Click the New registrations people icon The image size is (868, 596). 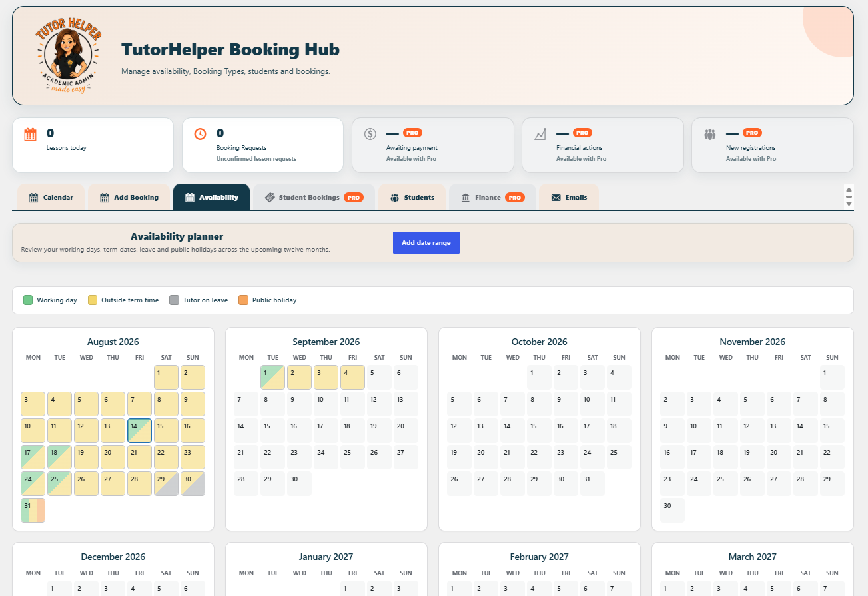tap(710, 134)
